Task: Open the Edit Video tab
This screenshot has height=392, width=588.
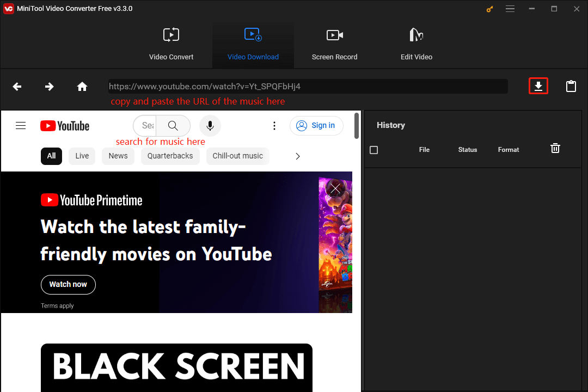Action: pos(416,45)
